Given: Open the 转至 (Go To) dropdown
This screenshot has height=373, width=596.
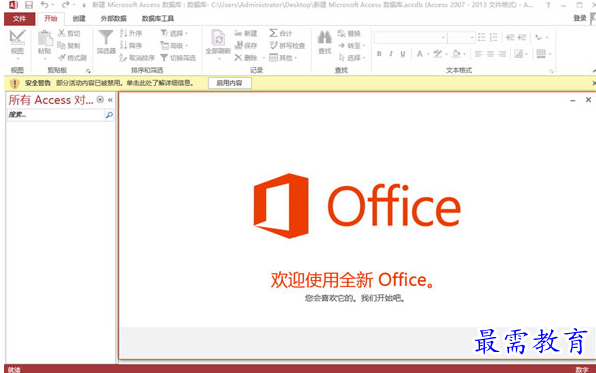Looking at the screenshot, I should pyautogui.click(x=352, y=46).
